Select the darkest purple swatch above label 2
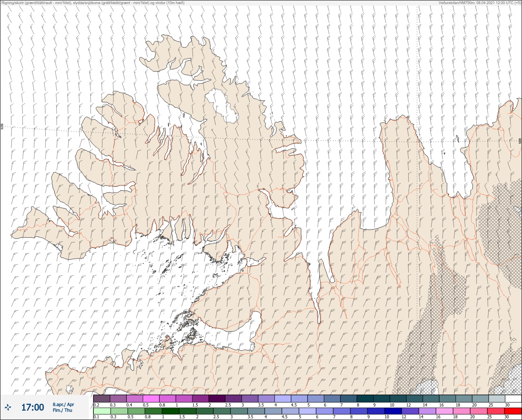The image size is (522, 420). 217,398
